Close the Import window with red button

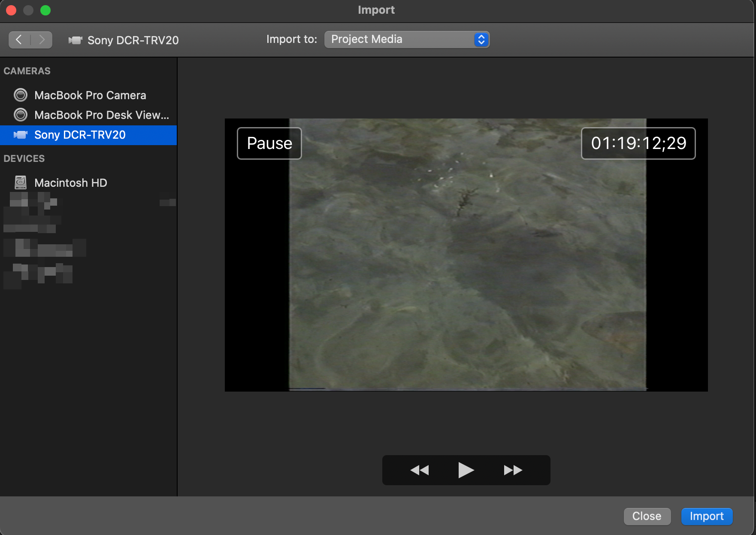point(12,10)
